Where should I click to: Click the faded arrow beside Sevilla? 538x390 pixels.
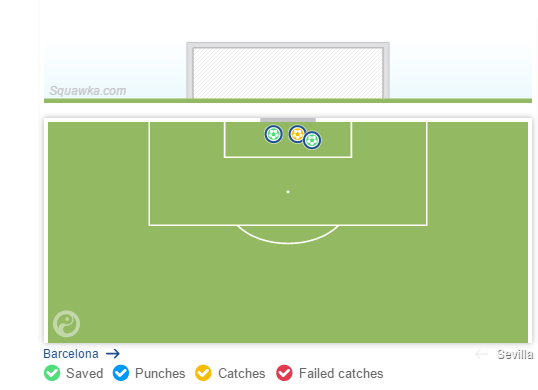coord(482,354)
